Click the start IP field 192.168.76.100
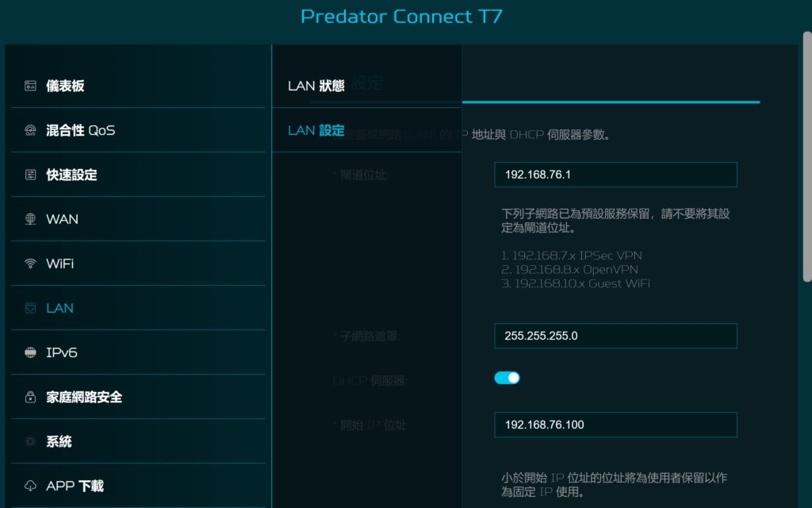The height and width of the screenshot is (508, 812). point(615,425)
